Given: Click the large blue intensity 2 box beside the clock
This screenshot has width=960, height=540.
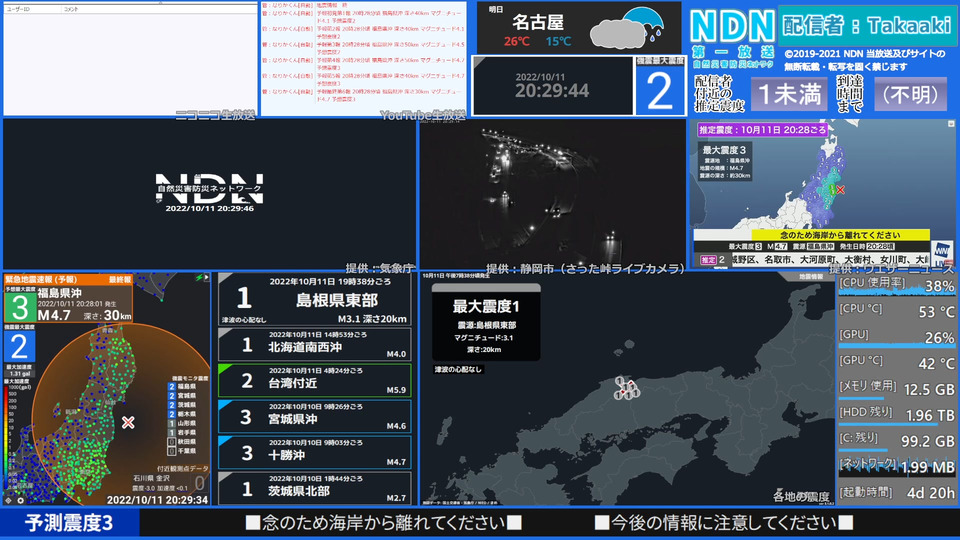Looking at the screenshot, I should pyautogui.click(x=659, y=91).
